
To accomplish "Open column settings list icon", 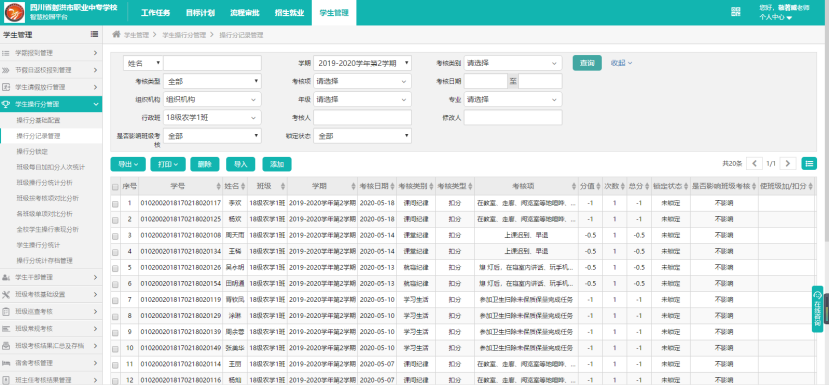I will (809, 164).
